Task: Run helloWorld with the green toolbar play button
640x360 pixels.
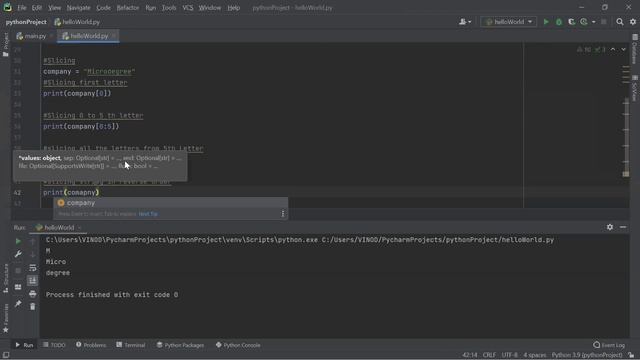Action: [x=546, y=22]
